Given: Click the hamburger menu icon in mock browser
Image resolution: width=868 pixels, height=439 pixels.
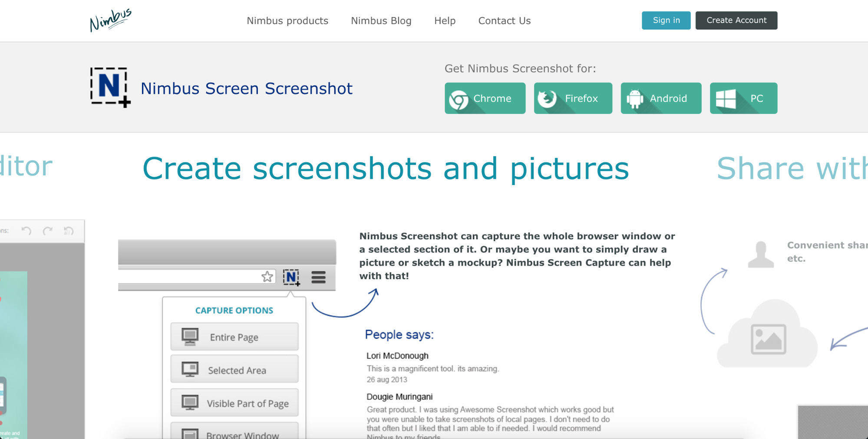Looking at the screenshot, I should pos(318,277).
